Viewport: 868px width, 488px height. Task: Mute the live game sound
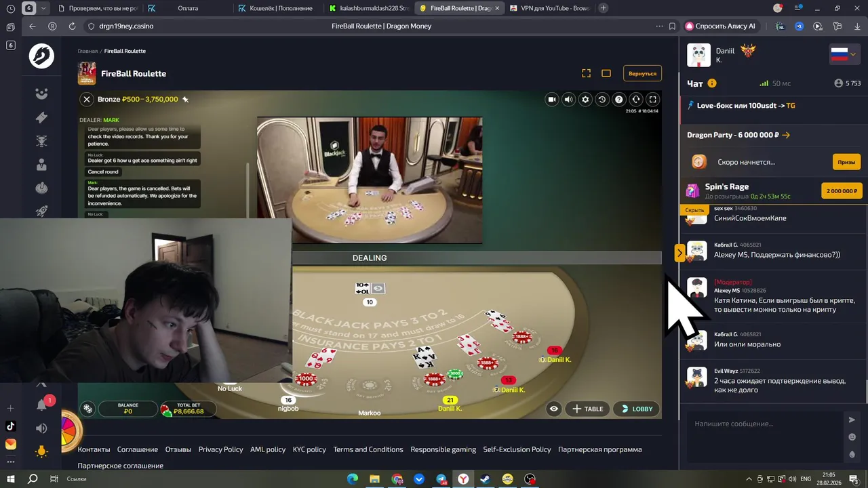[568, 100]
